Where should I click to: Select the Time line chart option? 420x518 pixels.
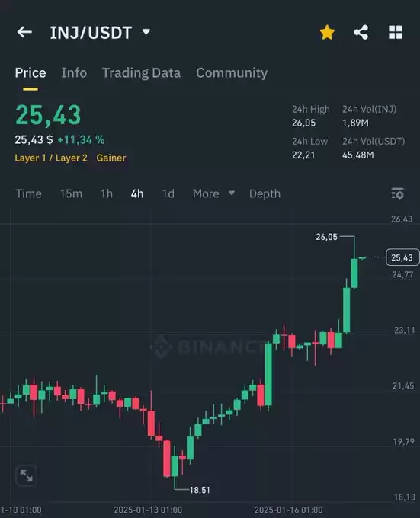pos(29,193)
